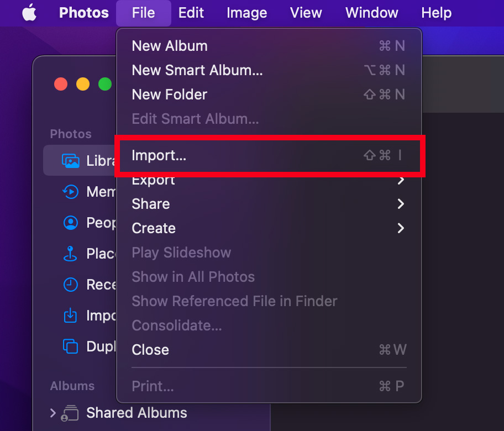Expand the Shared Albums section
The height and width of the screenshot is (431, 504).
click(x=53, y=413)
